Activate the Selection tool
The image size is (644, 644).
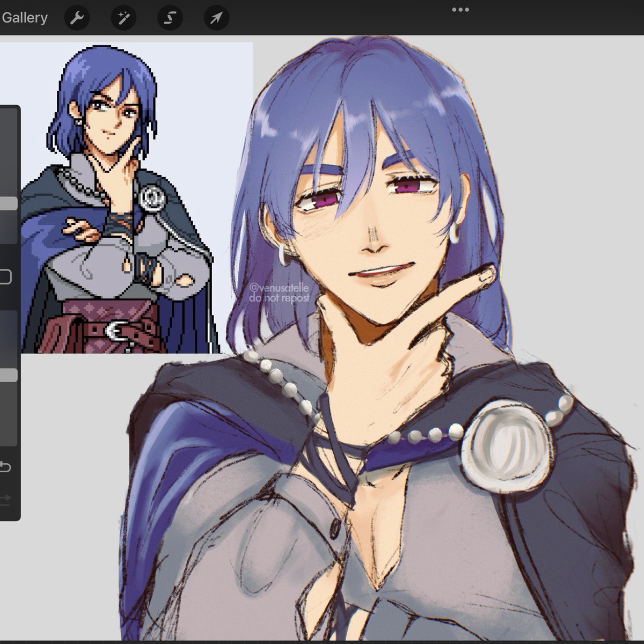tap(170, 18)
